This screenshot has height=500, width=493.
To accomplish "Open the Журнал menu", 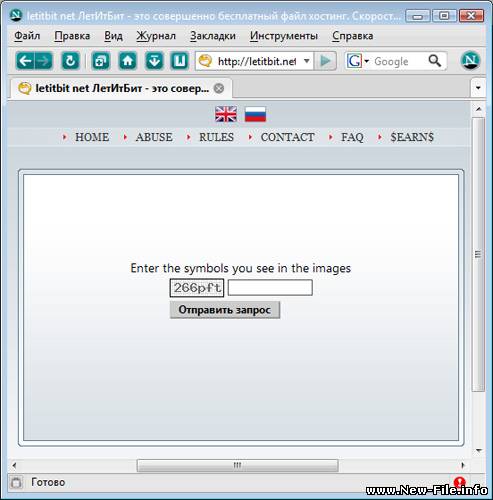I will (x=156, y=36).
